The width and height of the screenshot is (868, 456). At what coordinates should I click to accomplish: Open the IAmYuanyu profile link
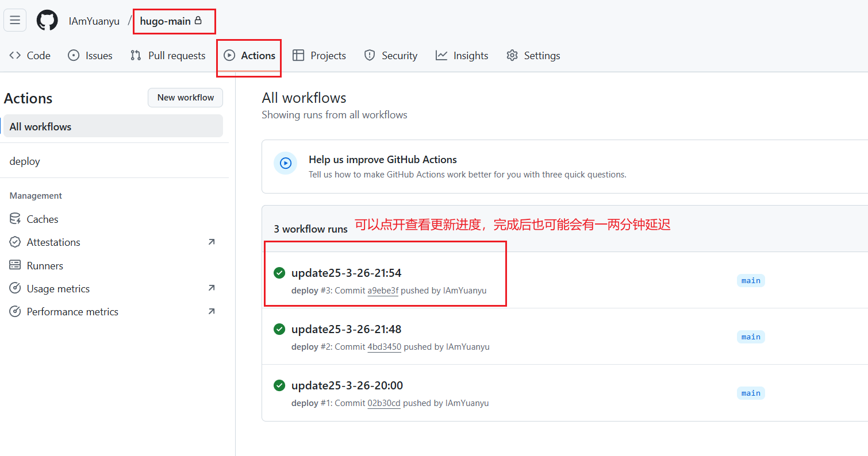coord(94,21)
